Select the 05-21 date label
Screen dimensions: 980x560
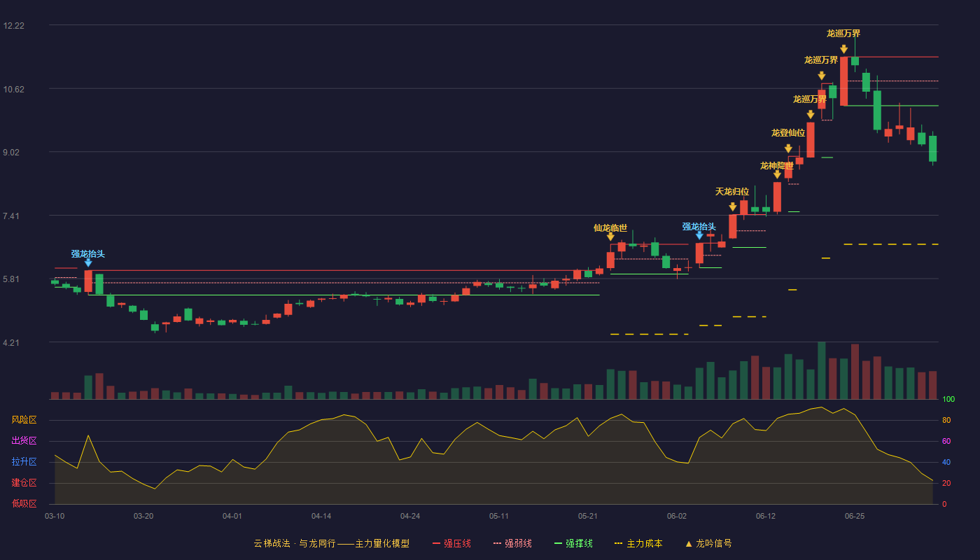click(x=588, y=516)
